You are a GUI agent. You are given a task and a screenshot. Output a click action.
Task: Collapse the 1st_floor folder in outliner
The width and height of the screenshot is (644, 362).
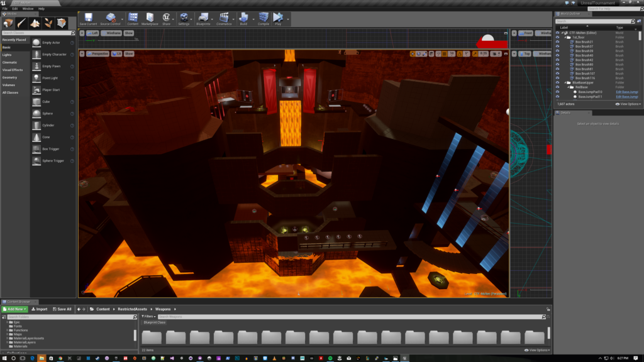(x=565, y=37)
